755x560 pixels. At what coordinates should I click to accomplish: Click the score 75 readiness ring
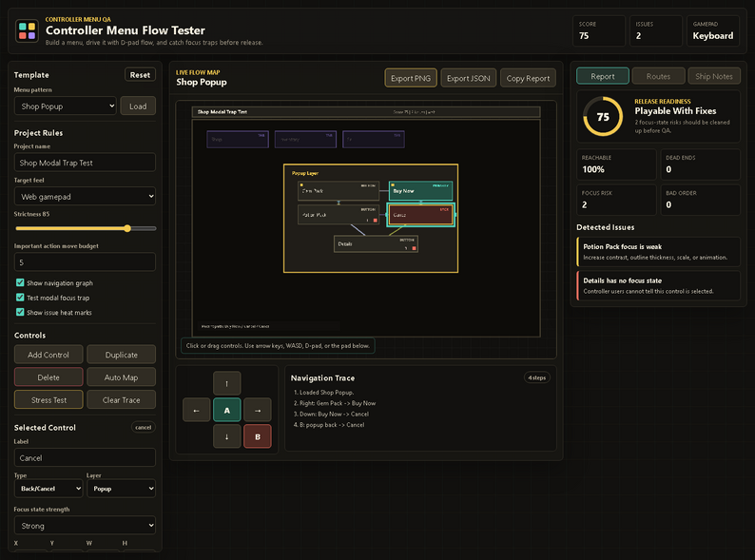coord(603,117)
